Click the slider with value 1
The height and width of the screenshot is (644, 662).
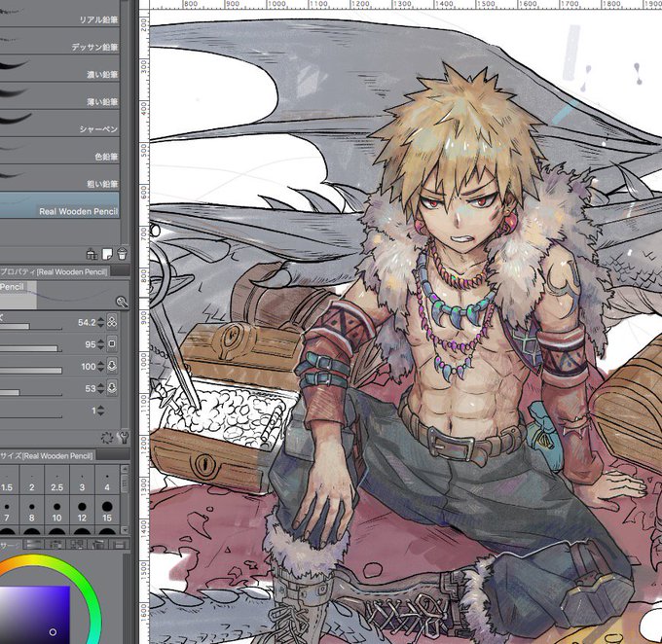[x=31, y=415]
